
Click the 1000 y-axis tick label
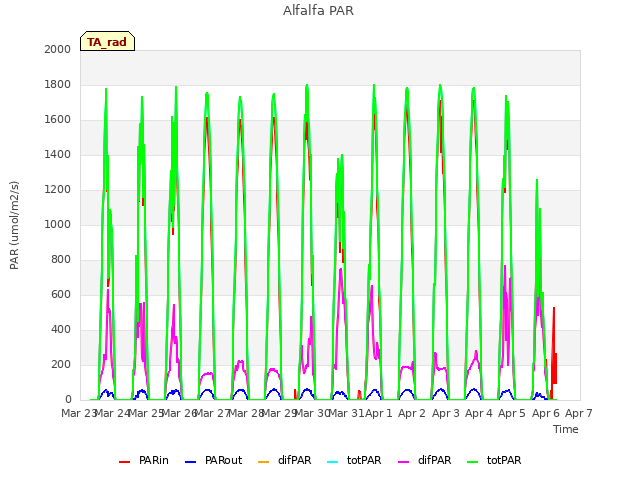pos(58,224)
